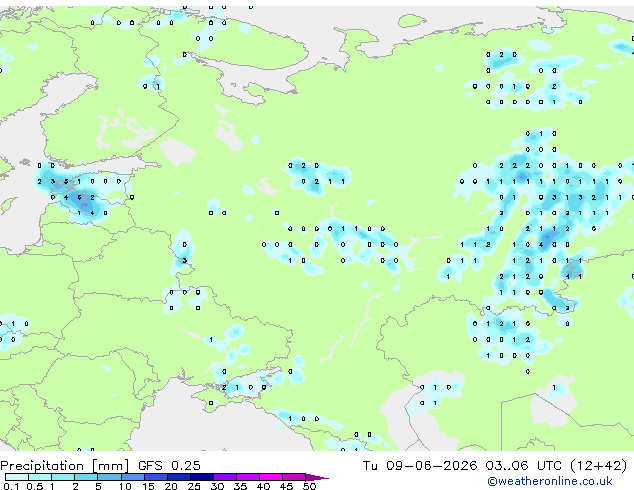Click the 1–2 mm legend color swatch
Screen dimensions: 634x490
(x=63, y=477)
